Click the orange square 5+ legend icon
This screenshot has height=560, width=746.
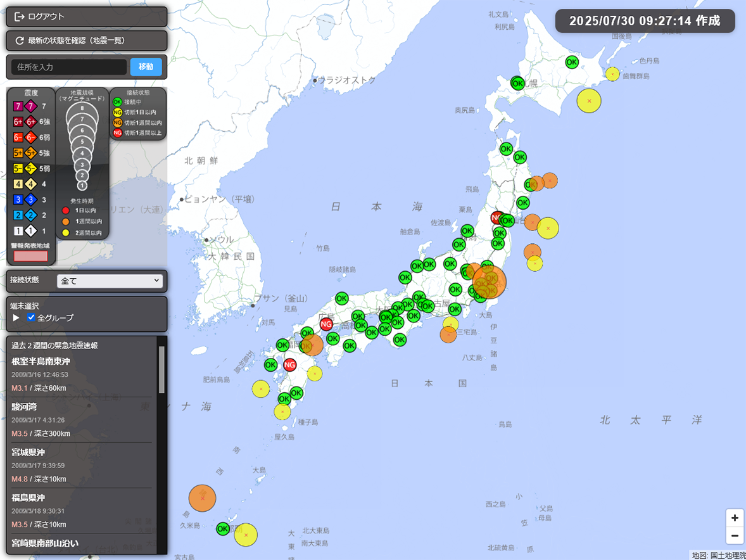click(18, 153)
